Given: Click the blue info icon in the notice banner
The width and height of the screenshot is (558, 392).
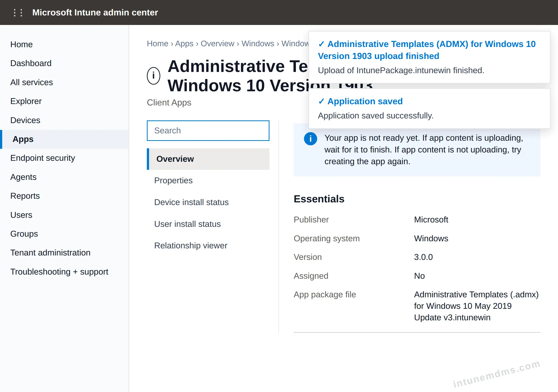Looking at the screenshot, I should pos(310,139).
